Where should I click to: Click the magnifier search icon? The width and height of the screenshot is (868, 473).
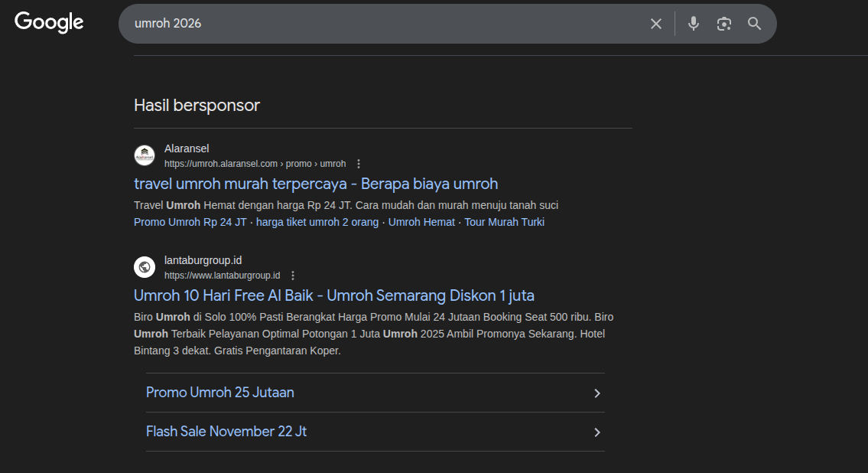754,24
